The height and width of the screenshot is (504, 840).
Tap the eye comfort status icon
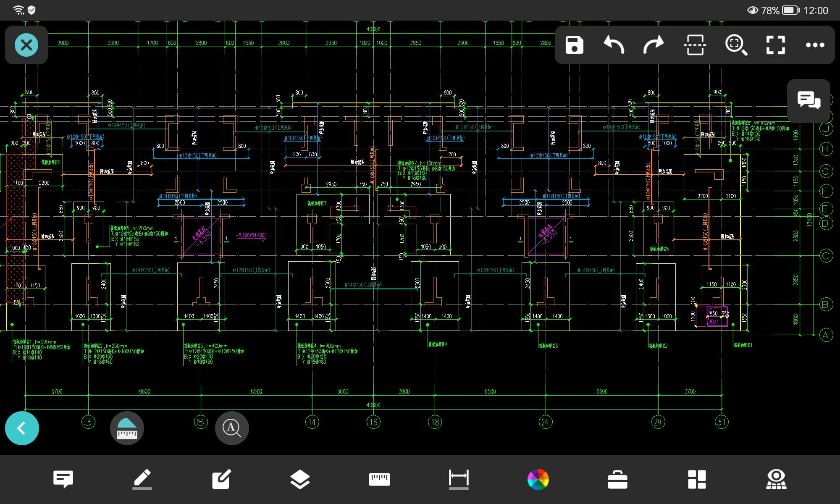click(753, 10)
